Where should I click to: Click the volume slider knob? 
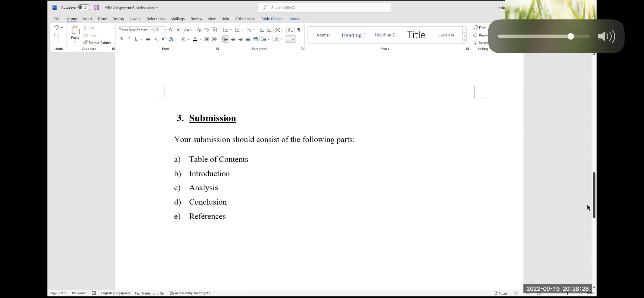coord(570,36)
